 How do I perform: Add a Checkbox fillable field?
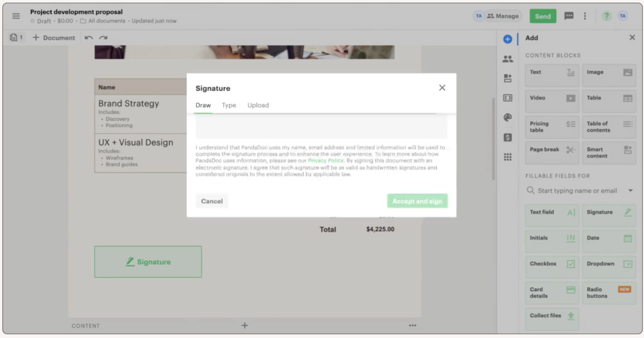(x=552, y=267)
